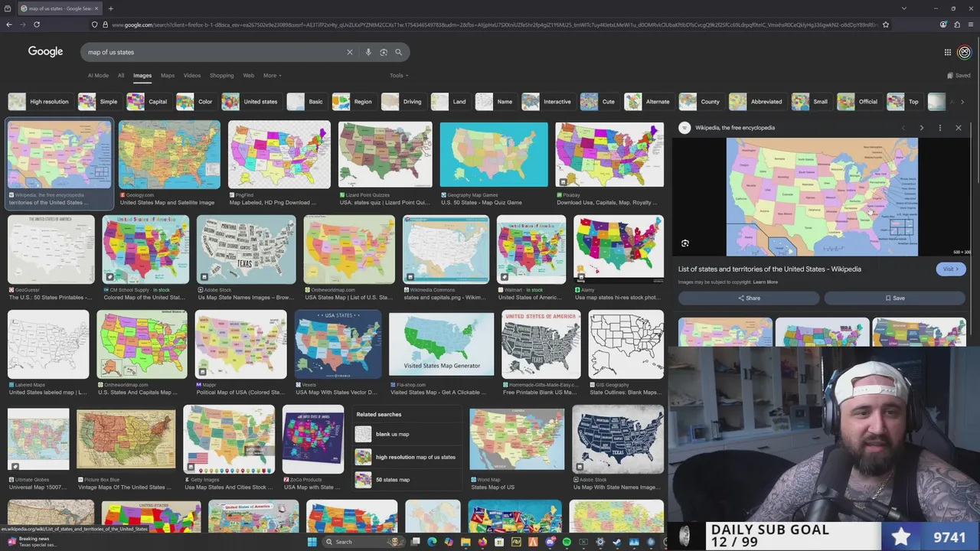
Task: Reload the page in the browser toolbar
Action: (36, 24)
